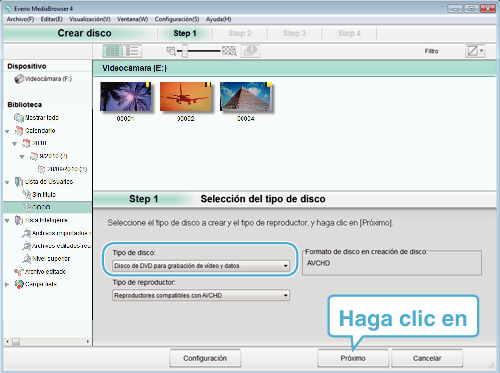500x373 pixels.
Task: Open the Archivo editado item
Action: coord(40,272)
